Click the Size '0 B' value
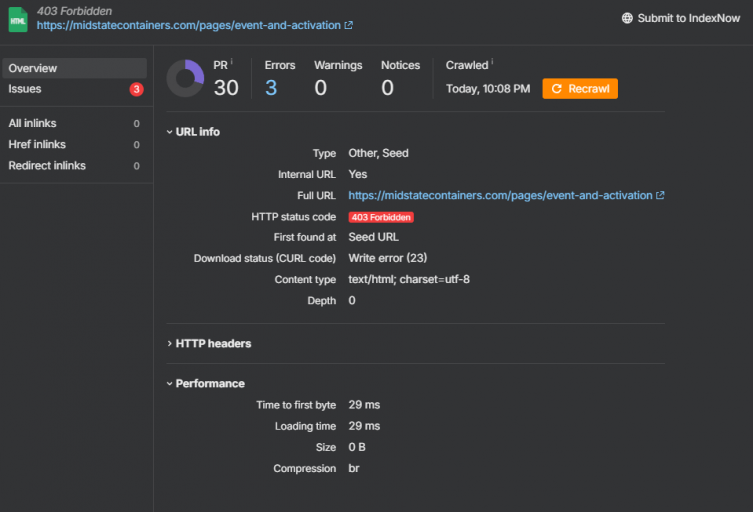Screen dimensions: 753x512 [x=357, y=447]
